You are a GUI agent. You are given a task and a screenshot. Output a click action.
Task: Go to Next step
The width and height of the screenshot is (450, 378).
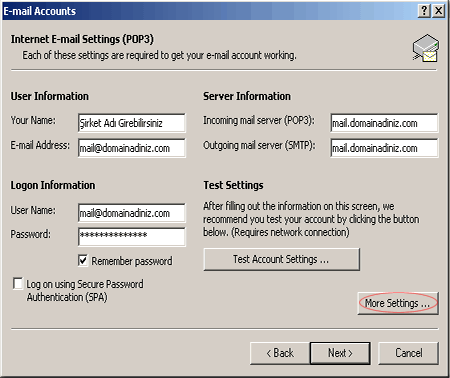340,353
